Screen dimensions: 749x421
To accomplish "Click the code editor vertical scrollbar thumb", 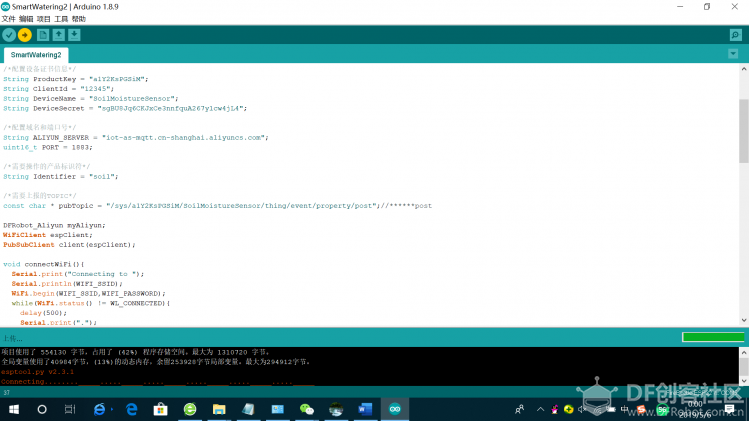I will (744, 131).
